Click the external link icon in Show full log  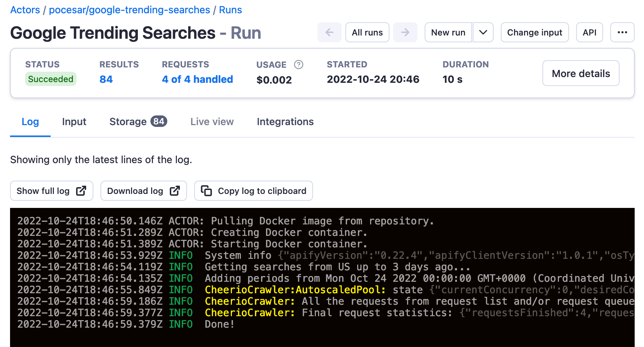[x=81, y=191]
